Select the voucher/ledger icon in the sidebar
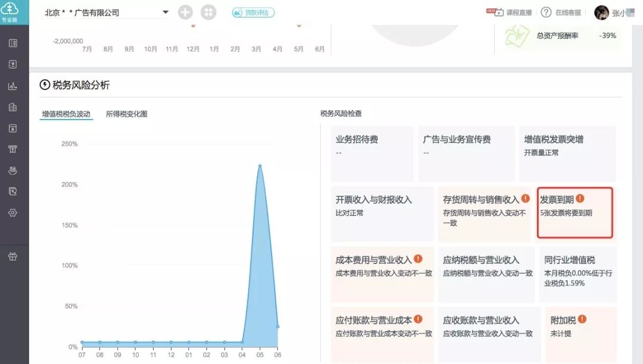The height and width of the screenshot is (364, 643). tap(13, 64)
